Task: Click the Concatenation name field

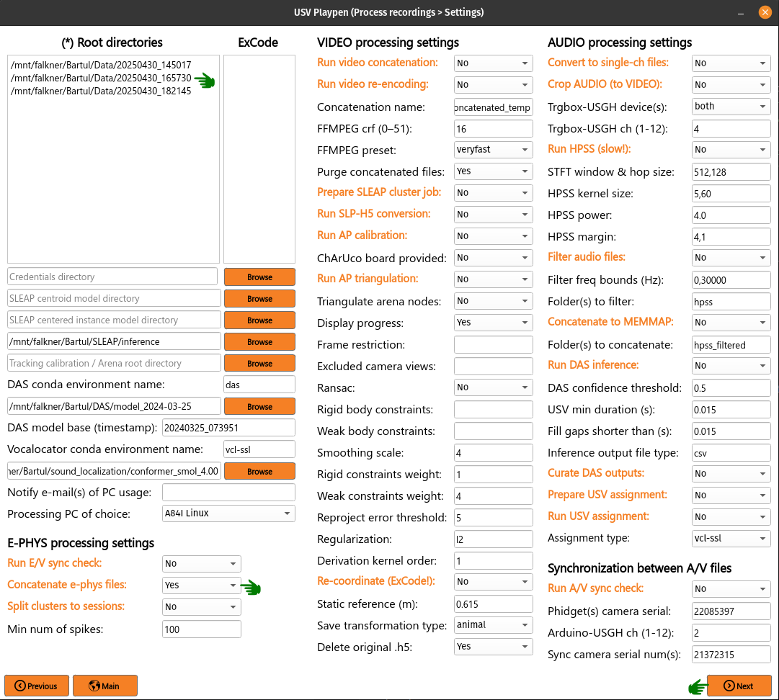Action: pos(493,107)
